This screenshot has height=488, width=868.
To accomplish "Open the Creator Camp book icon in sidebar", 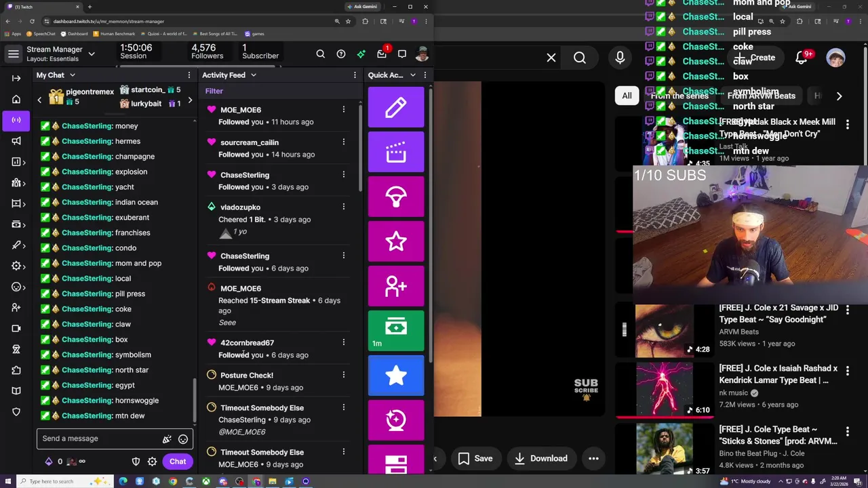I will tap(16, 390).
